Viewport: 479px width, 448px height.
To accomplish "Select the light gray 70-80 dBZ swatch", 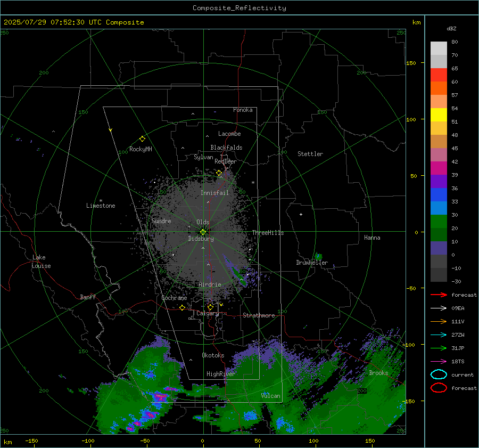I will 439,48.
